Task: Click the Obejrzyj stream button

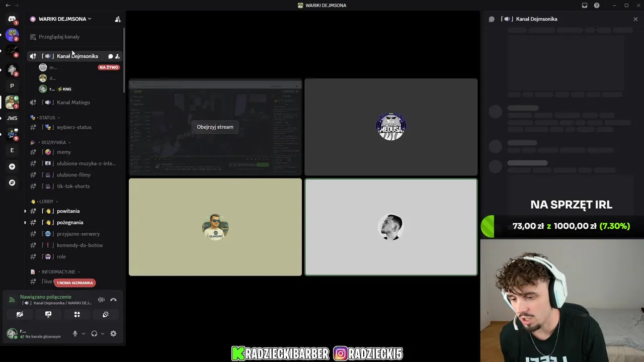Action: click(x=215, y=127)
